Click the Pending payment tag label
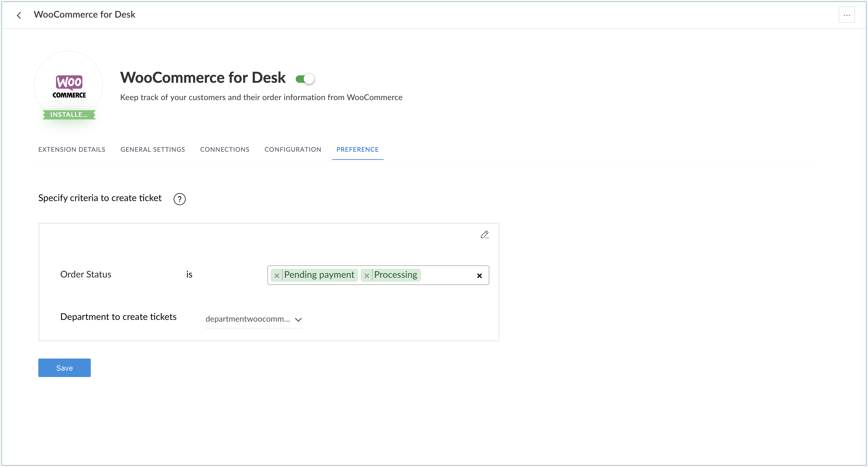Screen dimensions: 868x467 pyautogui.click(x=319, y=275)
